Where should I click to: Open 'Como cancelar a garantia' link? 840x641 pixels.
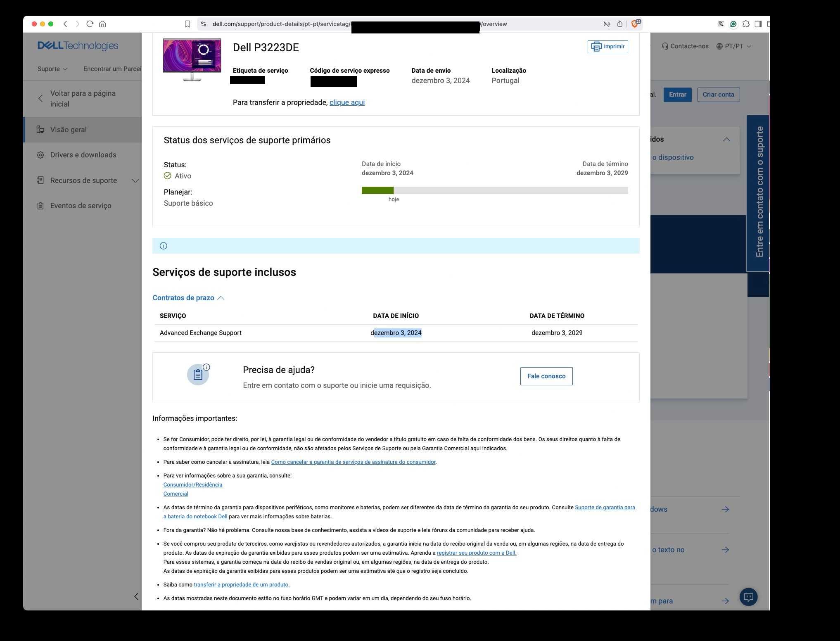point(353,462)
